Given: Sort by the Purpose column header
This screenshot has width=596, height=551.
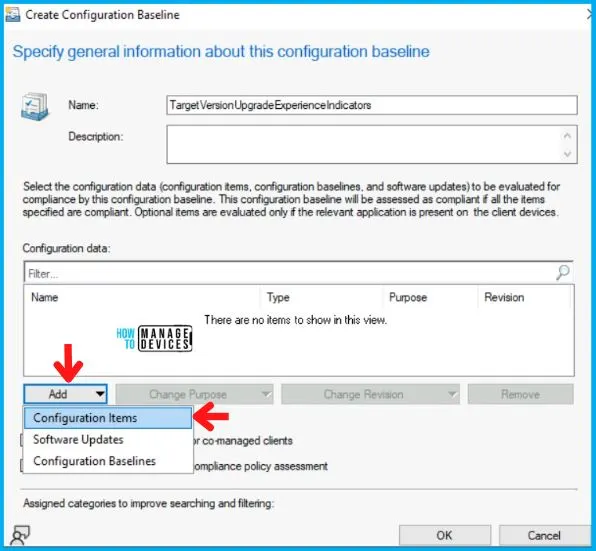Looking at the screenshot, I should pyautogui.click(x=430, y=298).
